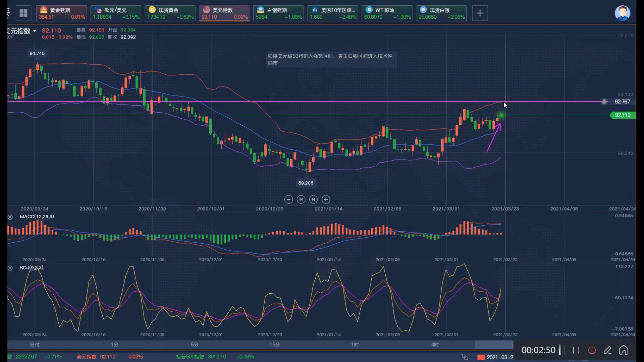
Task: Expand the 美元指数 symbol dropdown
Action: pyautogui.click(x=34, y=31)
